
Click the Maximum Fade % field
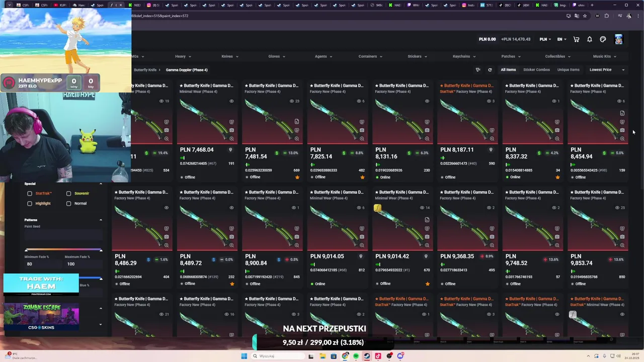pyautogui.click(x=84, y=264)
